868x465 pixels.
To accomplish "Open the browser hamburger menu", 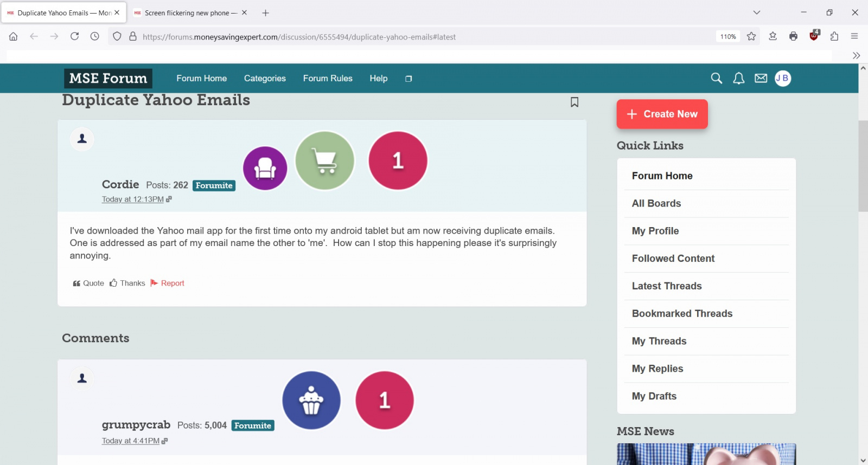I will tap(854, 36).
